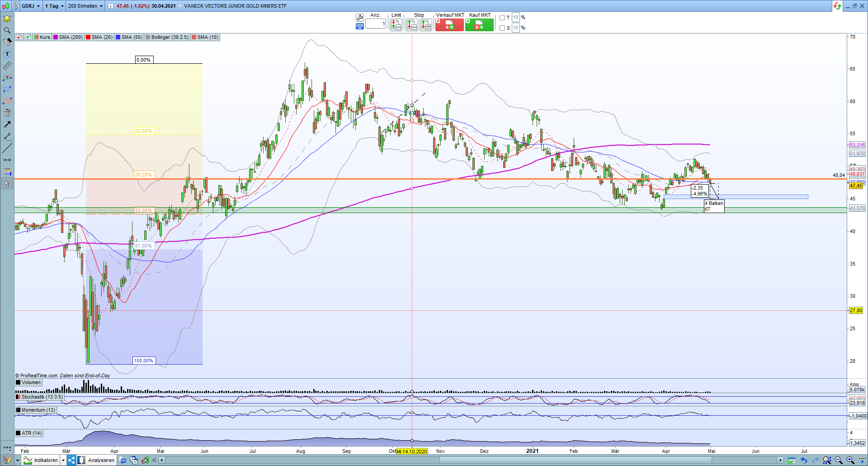Image resolution: width=868 pixels, height=466 pixels.
Task: Click the trash can delete-objects icon
Action: pos(7,113)
